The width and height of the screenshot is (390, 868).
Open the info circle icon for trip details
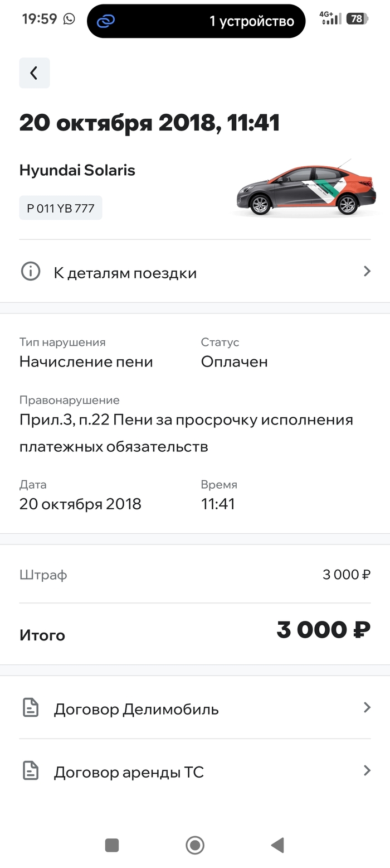[31, 272]
